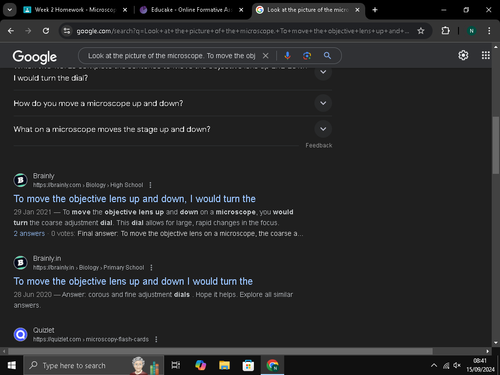500x375 pixels.
Task: Go back to previous page
Action: coord(11,31)
